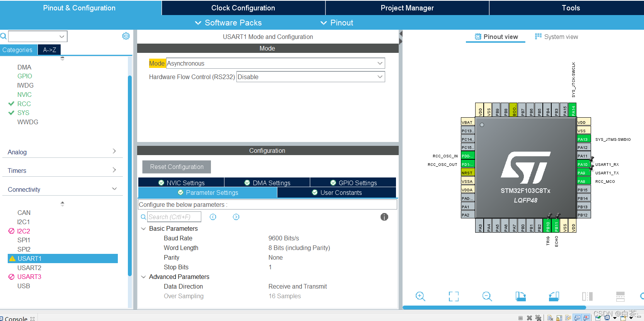The image size is (644, 321).
Task: Toggle console scroll lock
Action: [x=559, y=318]
